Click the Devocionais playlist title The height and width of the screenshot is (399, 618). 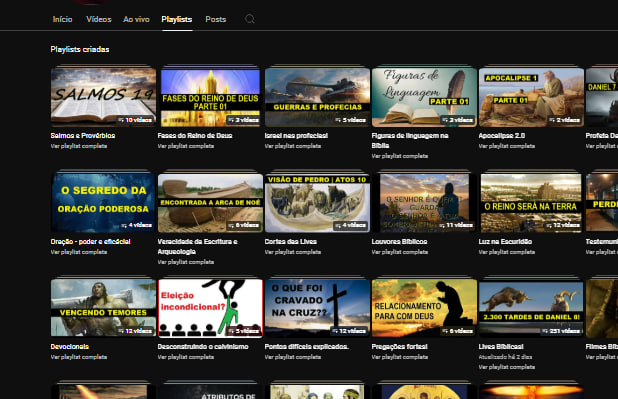tap(70, 347)
